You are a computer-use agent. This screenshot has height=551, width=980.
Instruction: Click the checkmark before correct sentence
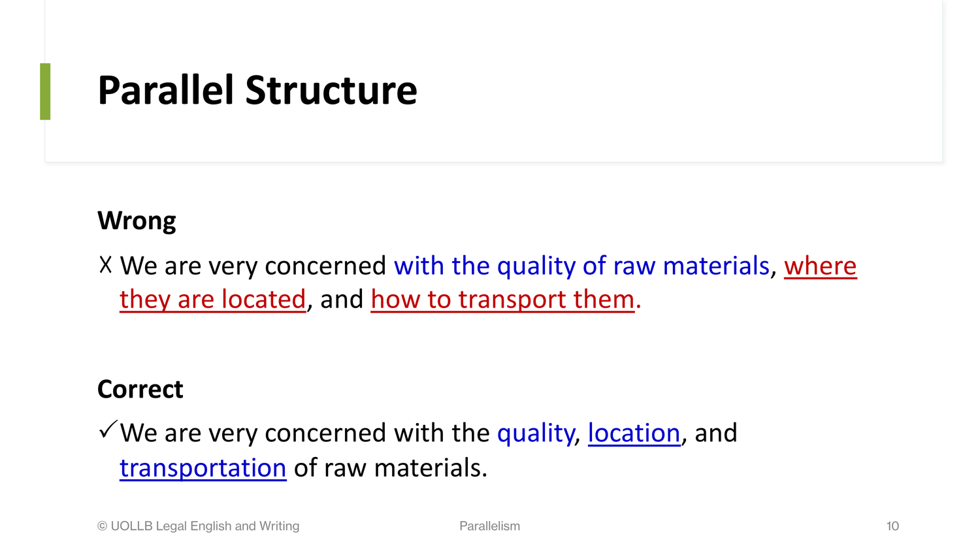(x=108, y=430)
